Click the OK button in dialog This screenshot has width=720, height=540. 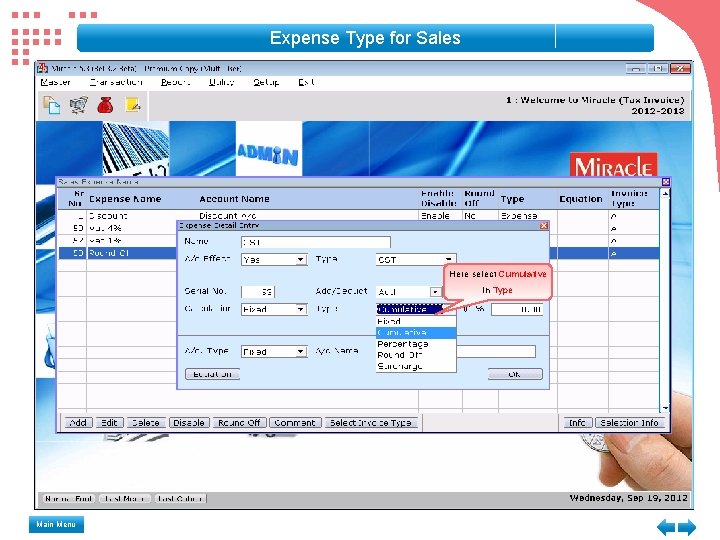515,374
